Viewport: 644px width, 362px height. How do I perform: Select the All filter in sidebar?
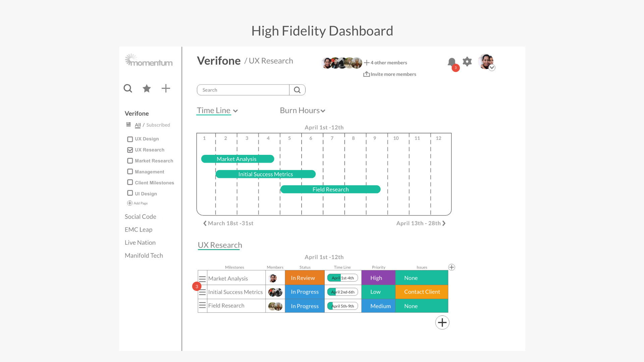(138, 125)
